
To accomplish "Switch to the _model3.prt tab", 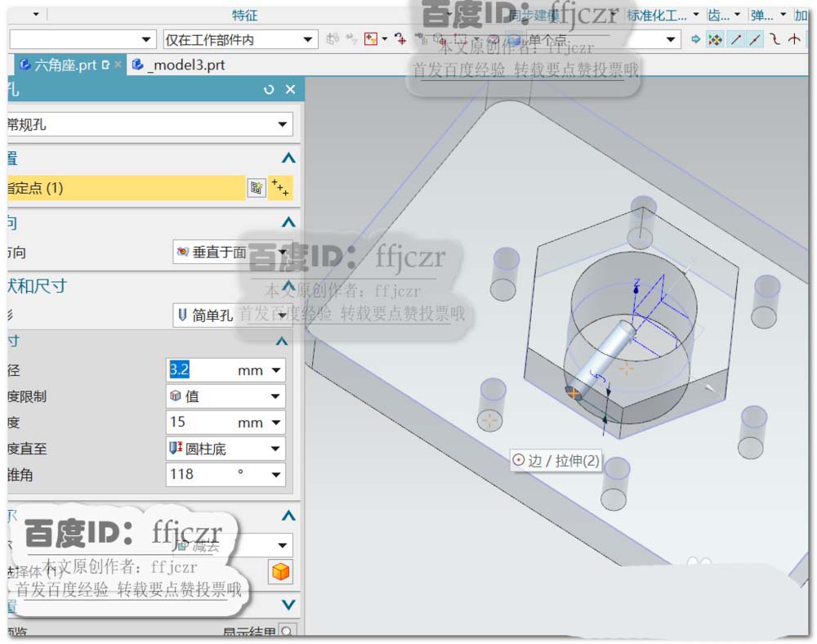I will tap(179, 65).
